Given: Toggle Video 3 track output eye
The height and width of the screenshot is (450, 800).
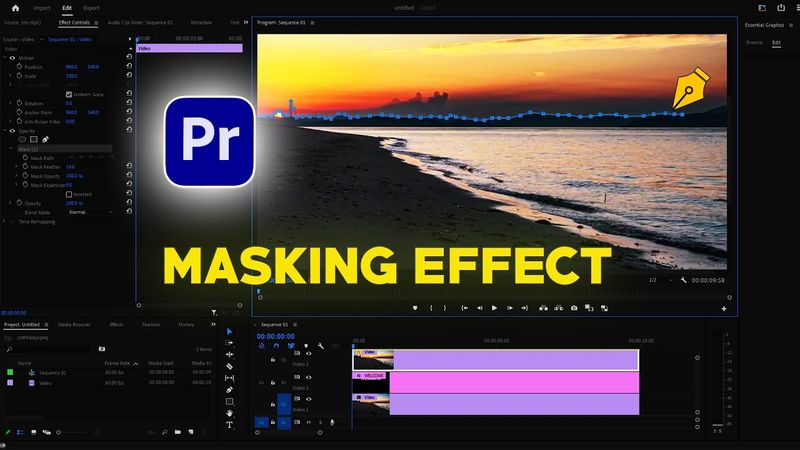Looking at the screenshot, I should click(x=309, y=354).
